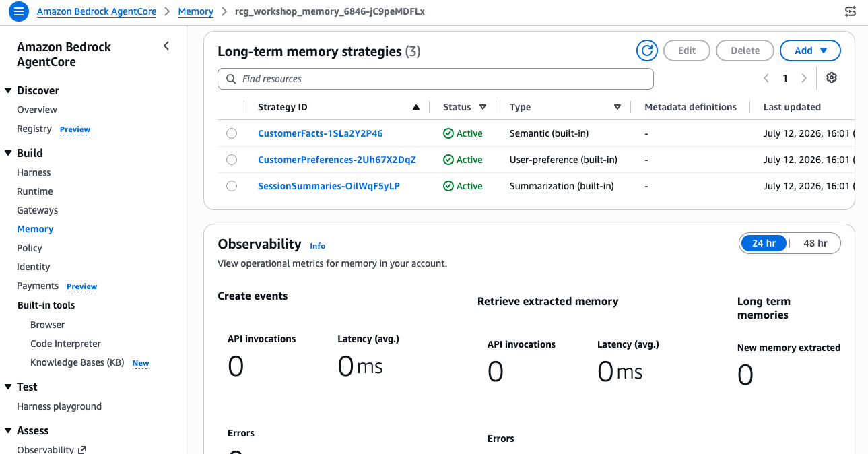Image resolution: width=868 pixels, height=454 pixels.
Task: Open Harness in the sidebar
Action: point(34,172)
